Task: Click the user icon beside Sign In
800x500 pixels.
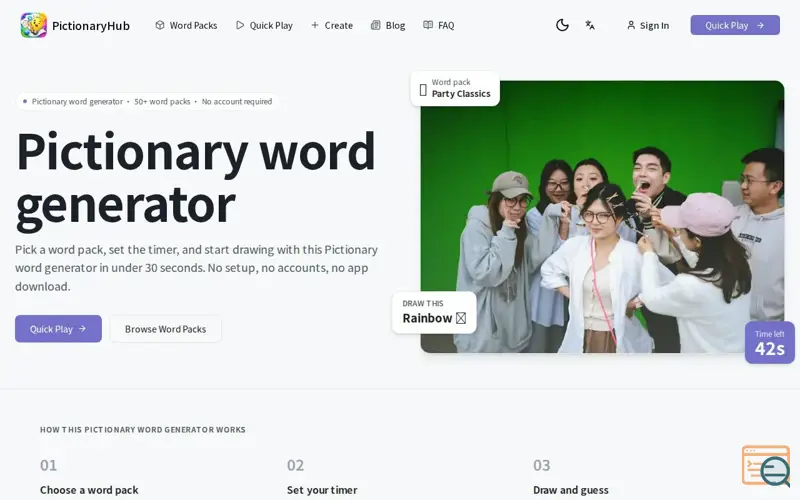Action: [631, 25]
